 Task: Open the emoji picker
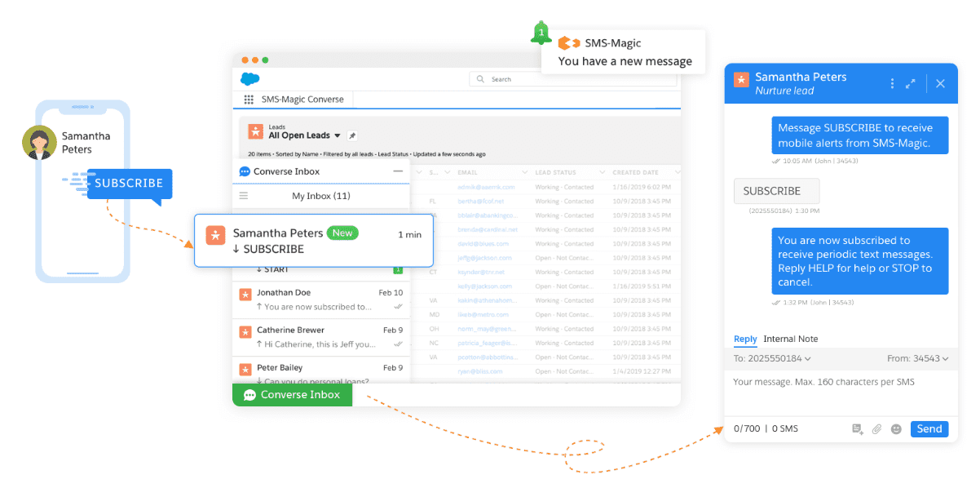(x=896, y=429)
